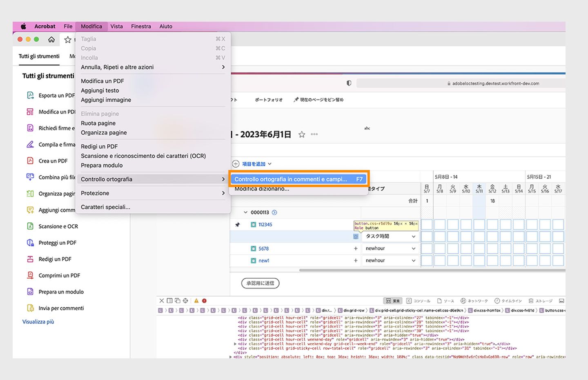Click the "Visualizza più" link
Viewport: 588px width, 380px height.
point(38,322)
